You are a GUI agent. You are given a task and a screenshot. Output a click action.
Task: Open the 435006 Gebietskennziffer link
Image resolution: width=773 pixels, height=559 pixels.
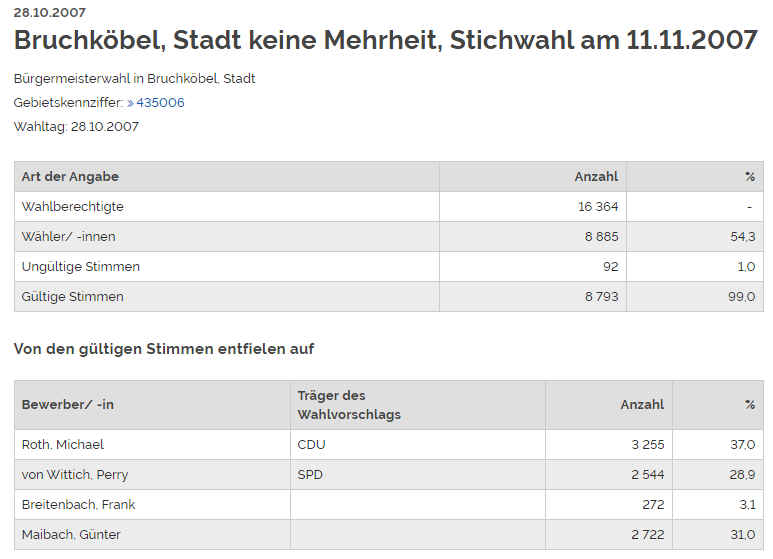click(x=160, y=103)
